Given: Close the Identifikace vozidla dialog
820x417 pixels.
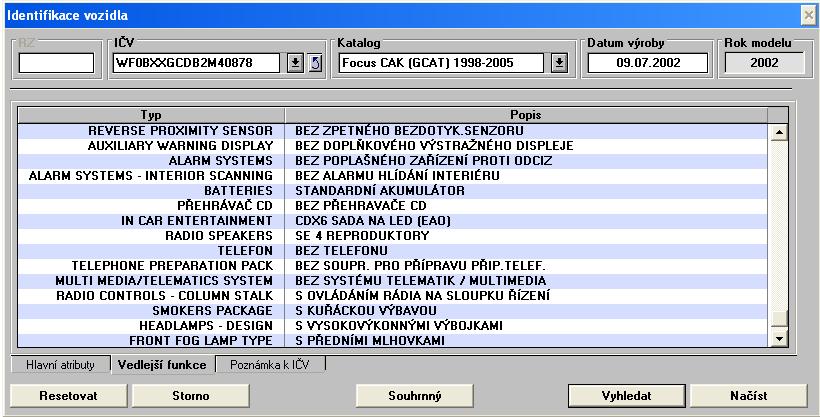Looking at the screenshot, I should pyautogui.click(x=808, y=15).
